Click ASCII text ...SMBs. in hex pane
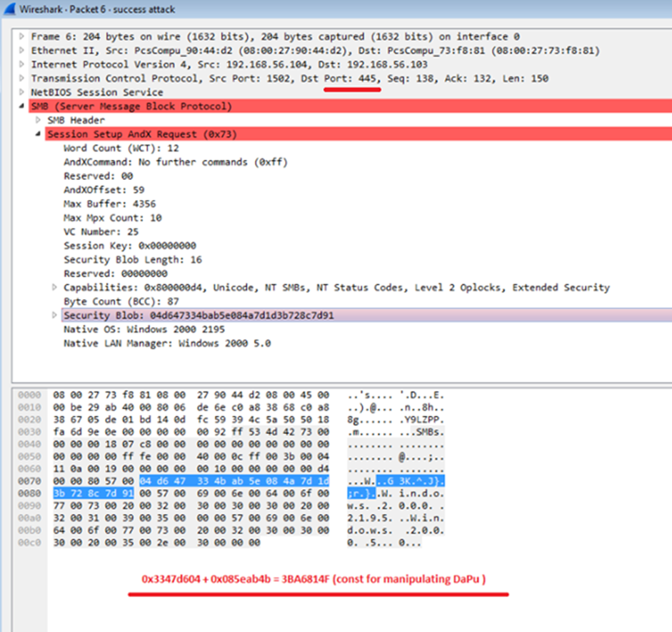This screenshot has width=672, height=632. tap(422, 432)
